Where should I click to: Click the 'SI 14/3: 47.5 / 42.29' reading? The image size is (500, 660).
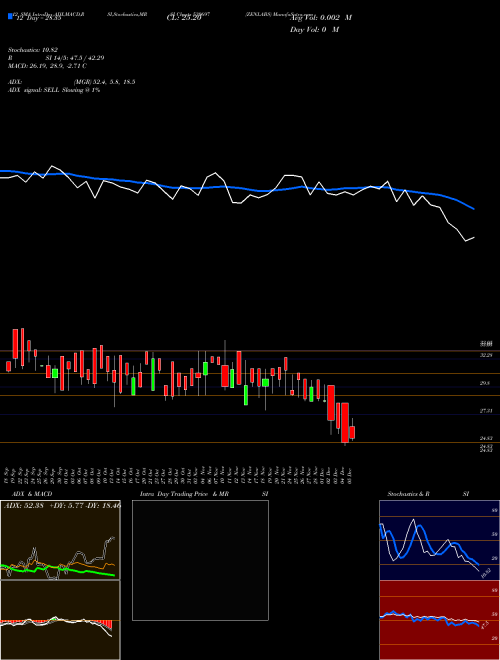(x=75, y=58)
